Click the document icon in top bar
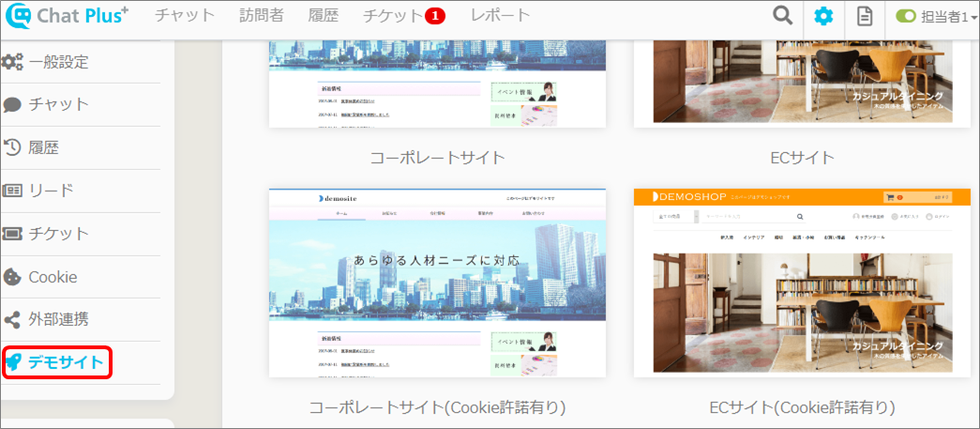Screen dimensions: 980x429 pyautogui.click(x=864, y=16)
